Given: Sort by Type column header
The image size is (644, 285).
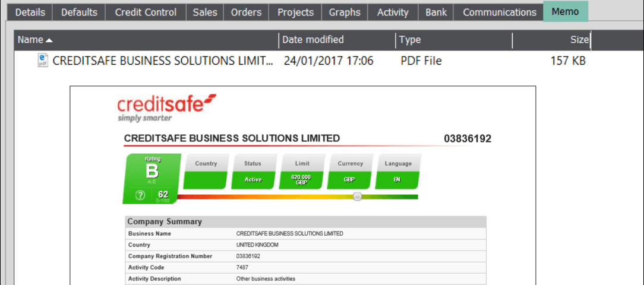Looking at the screenshot, I should click(x=454, y=40).
